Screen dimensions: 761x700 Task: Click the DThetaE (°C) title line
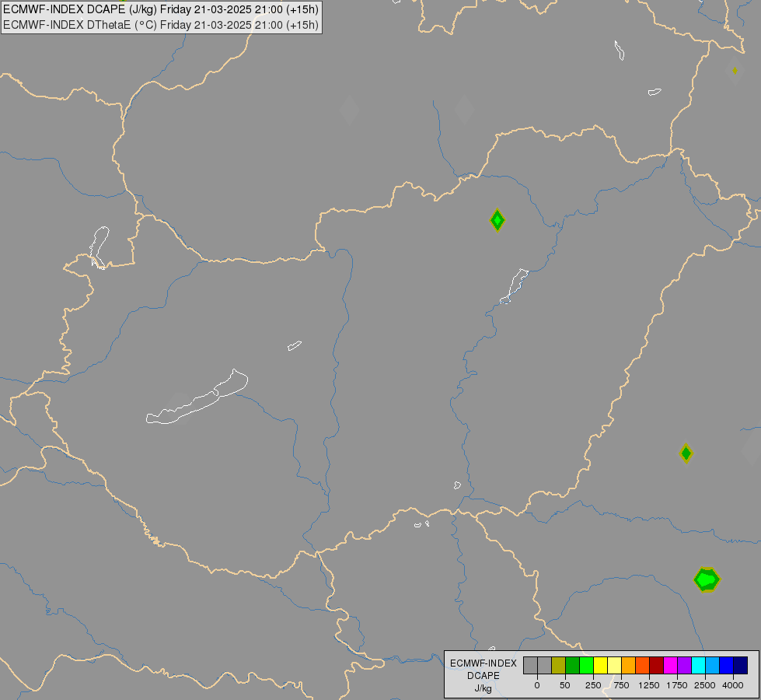point(161,25)
